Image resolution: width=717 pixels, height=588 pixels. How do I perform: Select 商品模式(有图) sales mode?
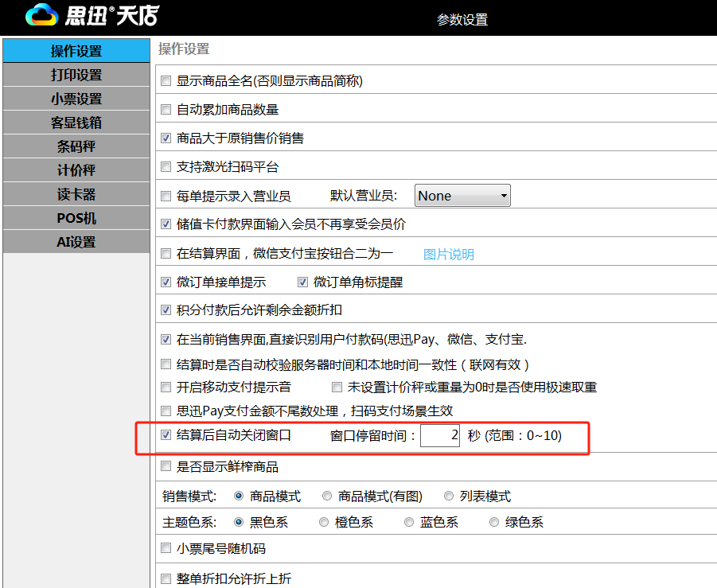[x=327, y=496]
